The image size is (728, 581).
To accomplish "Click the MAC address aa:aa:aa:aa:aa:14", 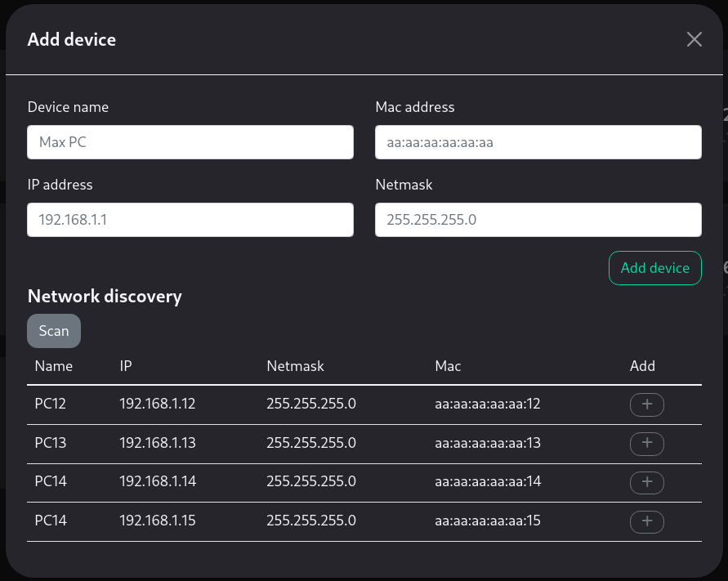I will tap(488, 482).
